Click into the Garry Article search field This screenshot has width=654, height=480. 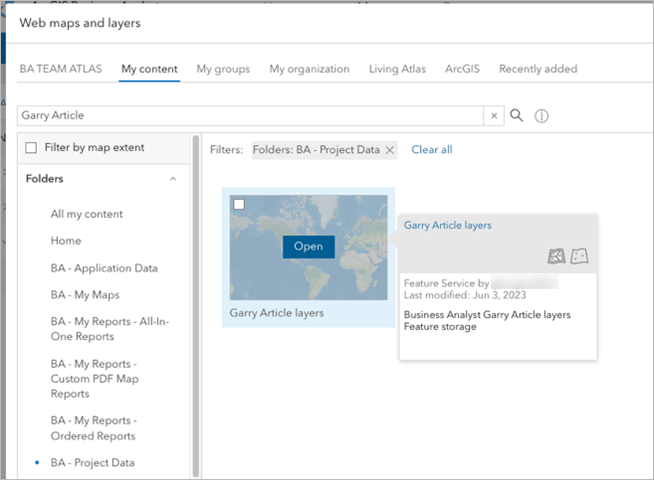250,116
